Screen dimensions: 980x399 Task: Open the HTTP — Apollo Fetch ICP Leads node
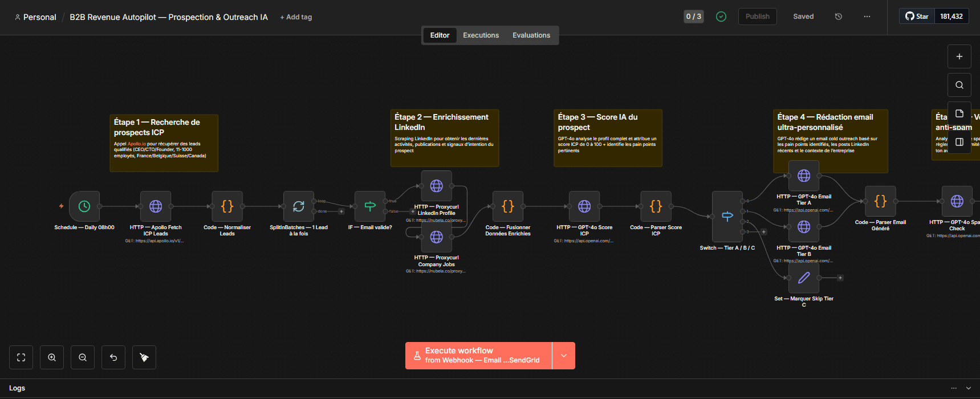(156, 206)
